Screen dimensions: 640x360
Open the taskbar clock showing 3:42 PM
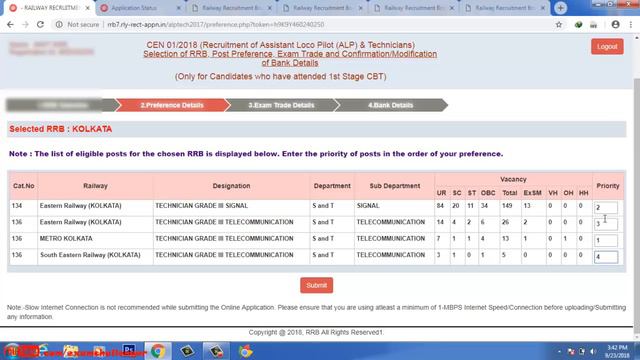tap(617, 351)
